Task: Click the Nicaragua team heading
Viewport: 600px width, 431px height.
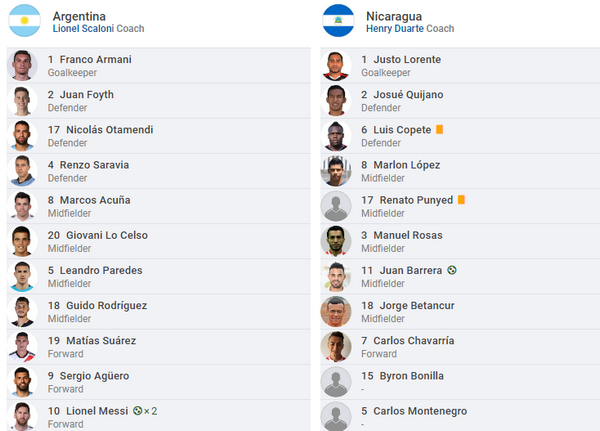Action: coord(394,16)
